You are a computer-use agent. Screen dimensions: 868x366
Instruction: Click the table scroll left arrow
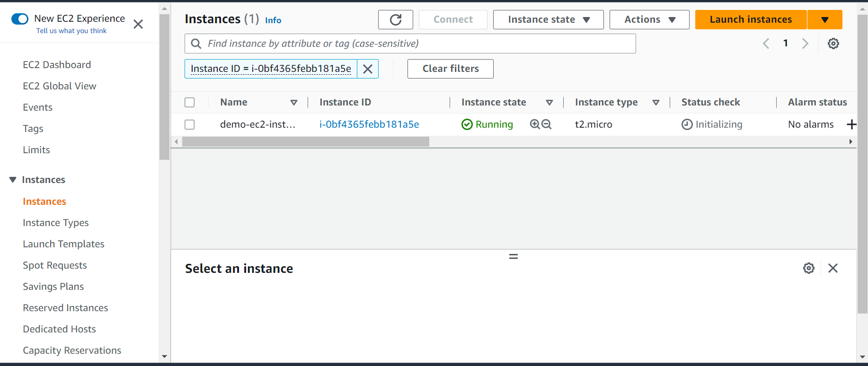pyautogui.click(x=177, y=142)
